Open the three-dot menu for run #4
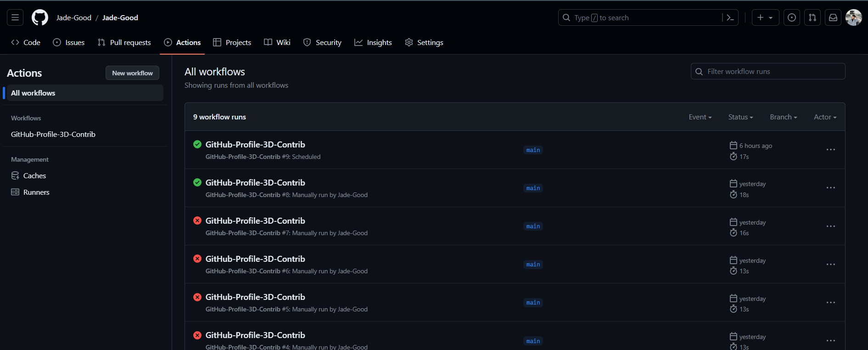 (831, 341)
